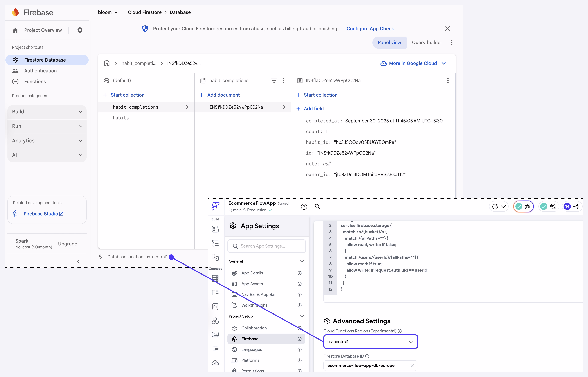Open the bloom project selector dropdown
The width and height of the screenshot is (588, 377).
108,12
